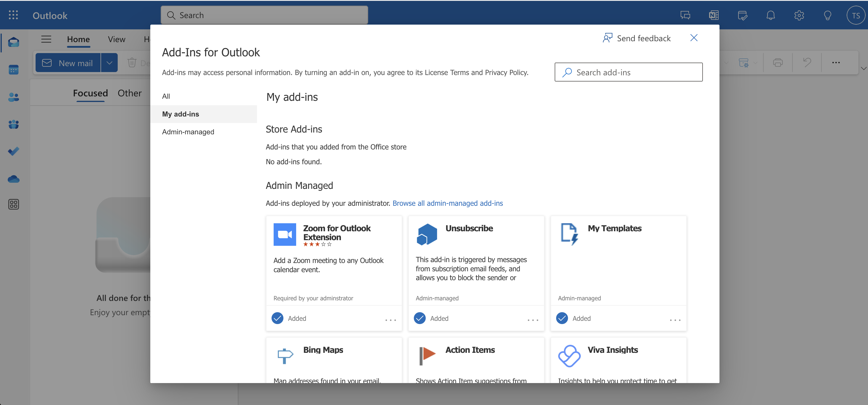This screenshot has height=405, width=868.
Task: Open the Mail app in sidebar
Action: (x=13, y=42)
